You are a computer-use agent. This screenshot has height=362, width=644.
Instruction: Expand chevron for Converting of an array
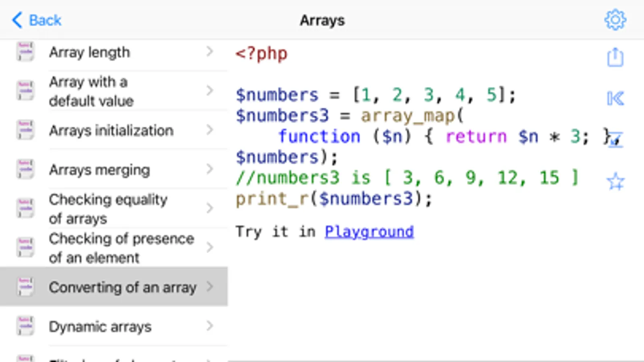209,287
